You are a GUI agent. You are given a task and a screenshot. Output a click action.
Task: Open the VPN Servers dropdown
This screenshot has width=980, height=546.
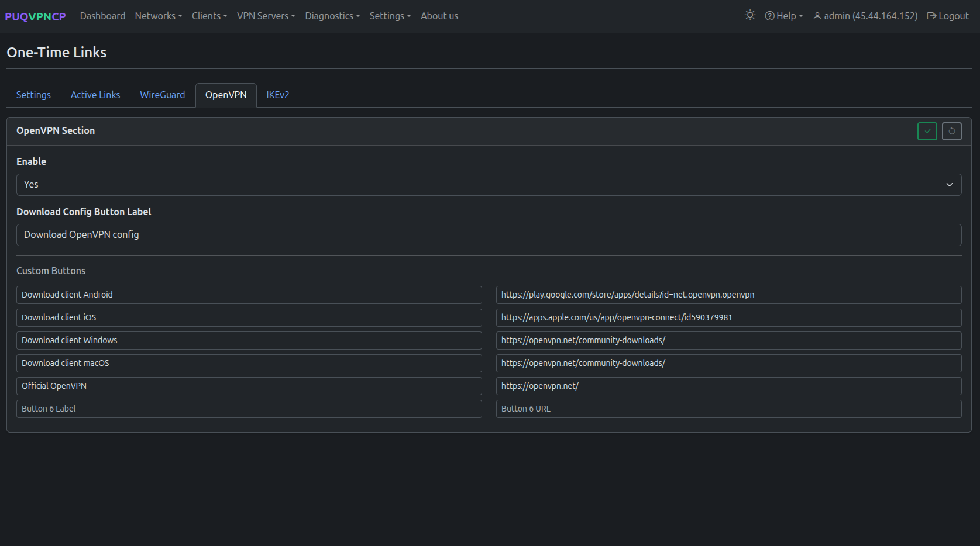266,16
